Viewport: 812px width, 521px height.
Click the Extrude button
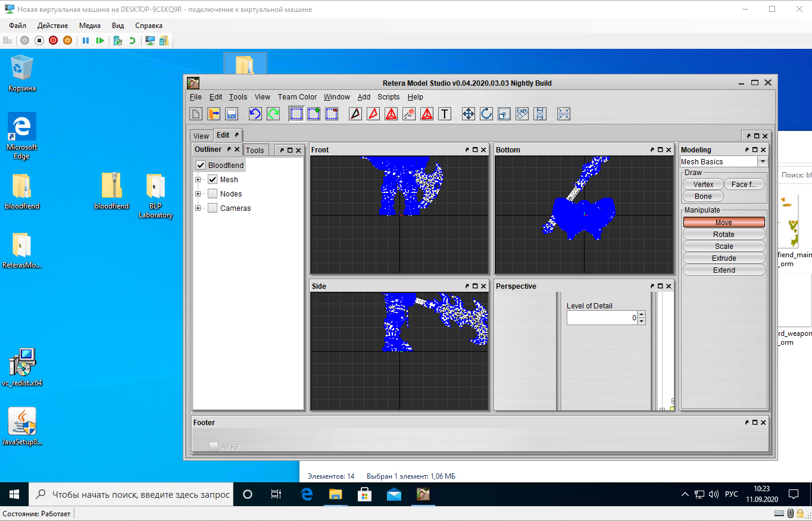(x=724, y=258)
